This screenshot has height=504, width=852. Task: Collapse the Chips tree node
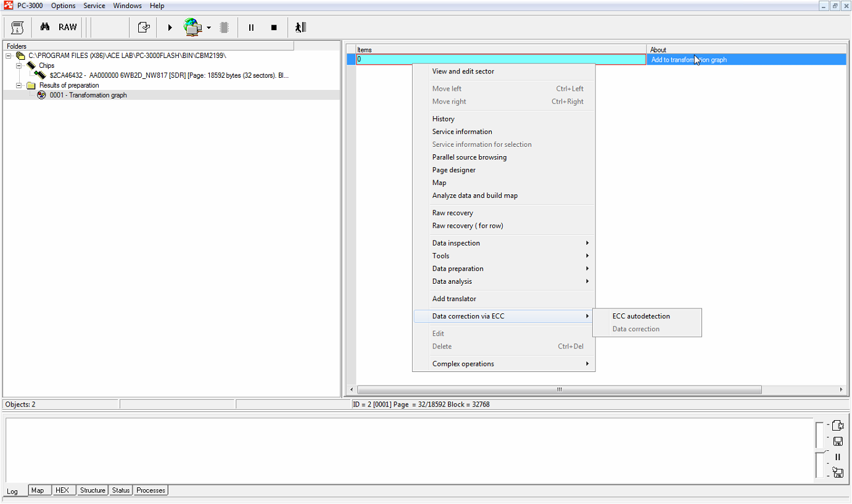pyautogui.click(x=19, y=65)
